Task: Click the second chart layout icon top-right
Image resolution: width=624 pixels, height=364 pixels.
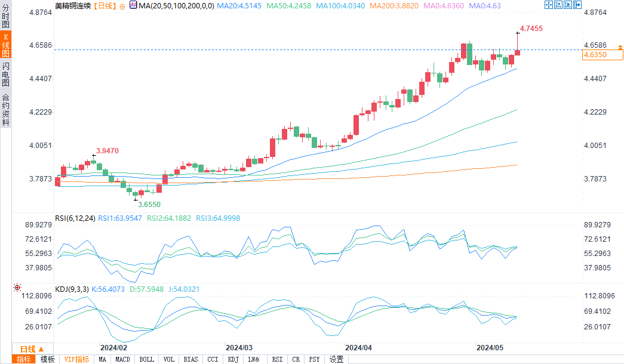Action: 559,5
